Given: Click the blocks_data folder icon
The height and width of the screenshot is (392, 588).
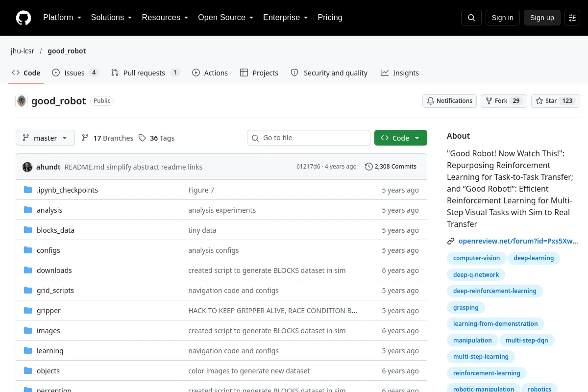Looking at the screenshot, I should tap(28, 230).
